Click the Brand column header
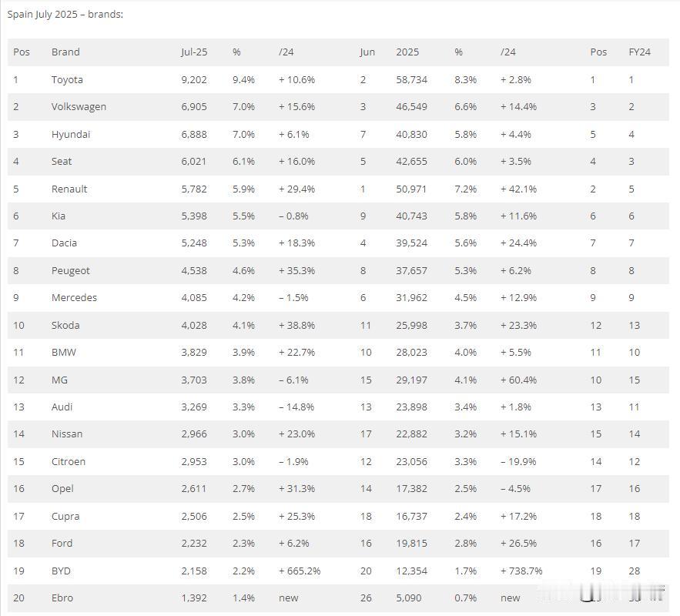The width and height of the screenshot is (680, 616). click(x=65, y=52)
